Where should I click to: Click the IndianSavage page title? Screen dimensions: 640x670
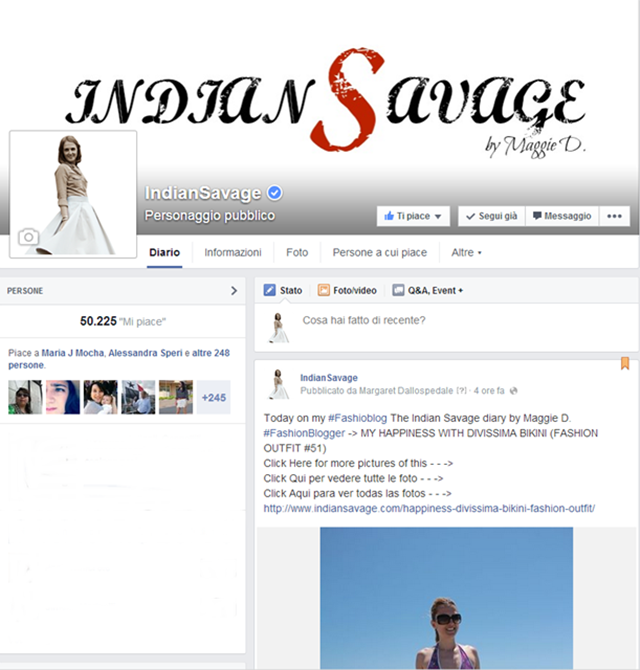[x=203, y=193]
